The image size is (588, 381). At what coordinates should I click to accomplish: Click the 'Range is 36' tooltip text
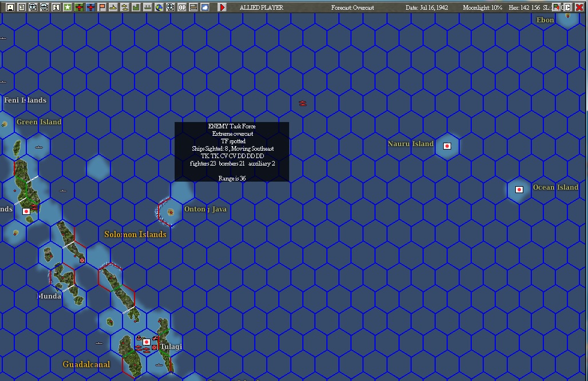tap(232, 178)
